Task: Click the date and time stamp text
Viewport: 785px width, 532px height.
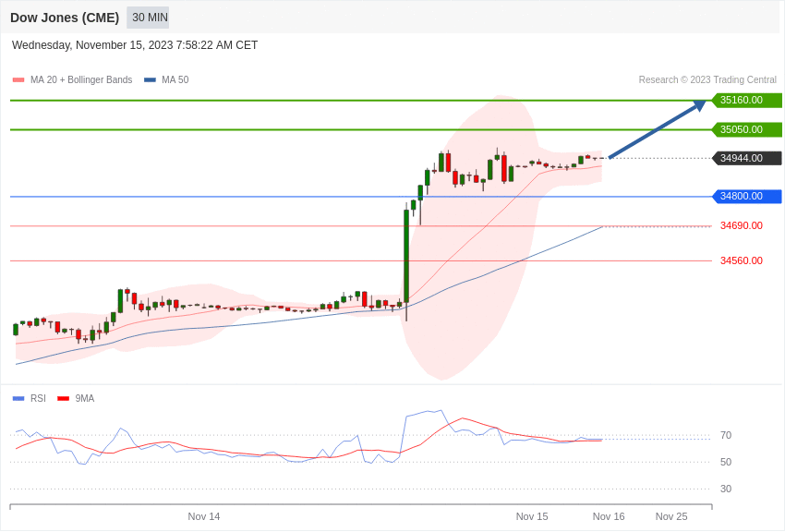Action: pos(135,45)
